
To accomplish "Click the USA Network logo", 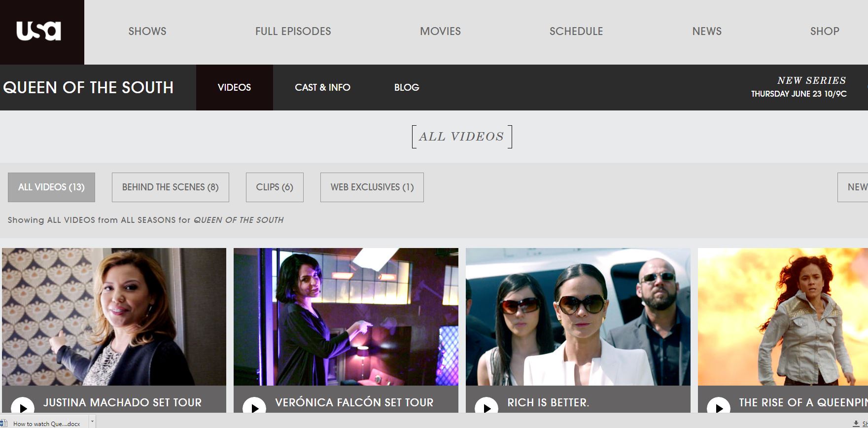I will point(38,31).
